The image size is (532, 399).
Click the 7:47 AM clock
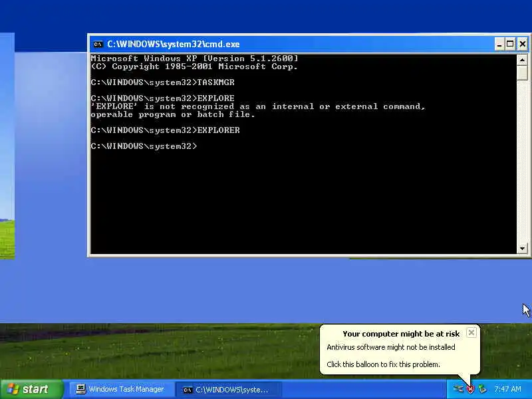tap(507, 389)
